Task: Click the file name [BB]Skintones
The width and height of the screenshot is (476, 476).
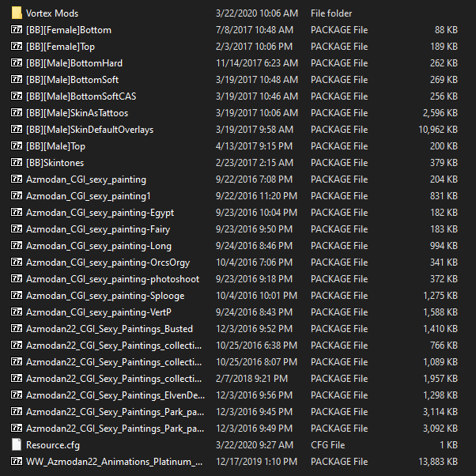Action: point(55,163)
